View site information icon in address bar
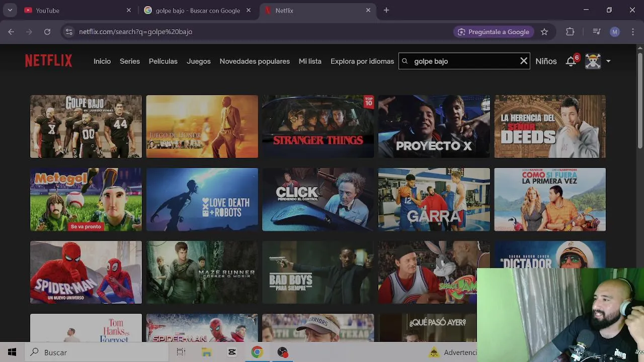 click(x=69, y=32)
